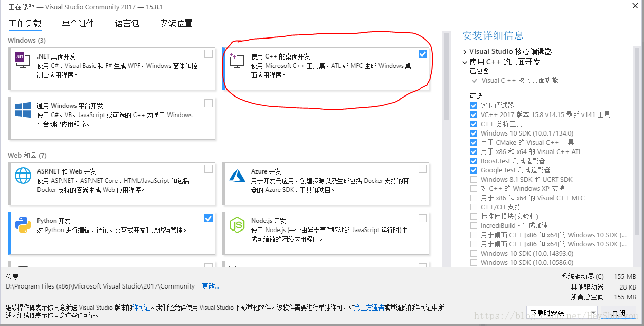This screenshot has width=644, height=326.
Task: Uncheck VC++ 2017 v141 工具 option
Action: click(473, 114)
